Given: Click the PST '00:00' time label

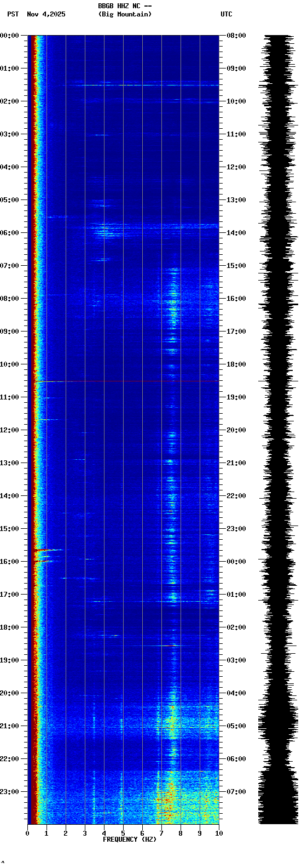Looking at the screenshot, I should tap(10, 36).
